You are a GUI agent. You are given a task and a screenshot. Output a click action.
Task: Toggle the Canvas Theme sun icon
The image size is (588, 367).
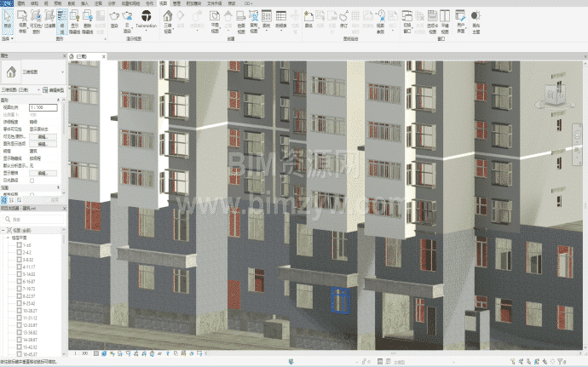(476, 21)
